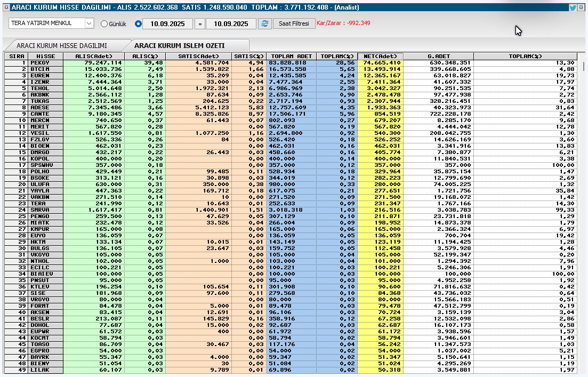Select the BIAIEV stock cell
Image resolution: width=588 pixels, height=377 pixels.
pyautogui.click(x=46, y=274)
